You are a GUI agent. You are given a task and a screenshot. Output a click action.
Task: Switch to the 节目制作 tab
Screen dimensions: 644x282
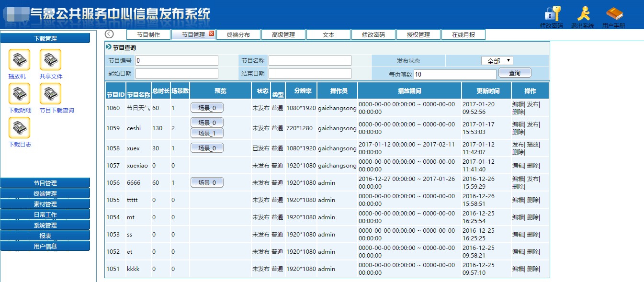[x=149, y=34]
